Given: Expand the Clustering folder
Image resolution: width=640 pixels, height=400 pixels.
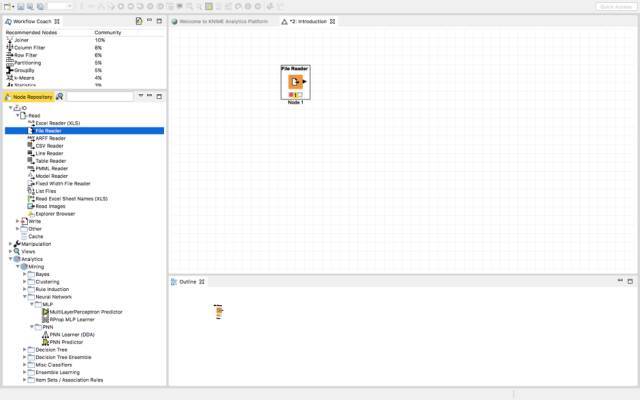Looking at the screenshot, I should click(x=24, y=282).
